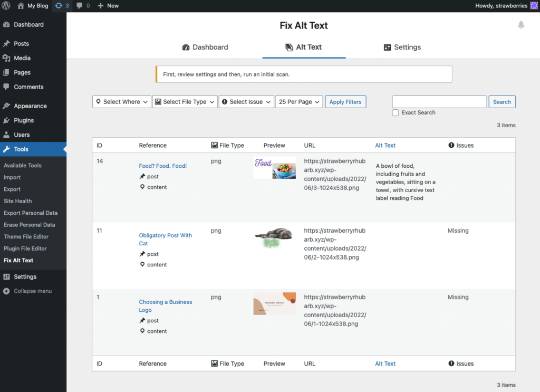Click the Apply Filters button
This screenshot has height=392, width=540.
tap(345, 102)
